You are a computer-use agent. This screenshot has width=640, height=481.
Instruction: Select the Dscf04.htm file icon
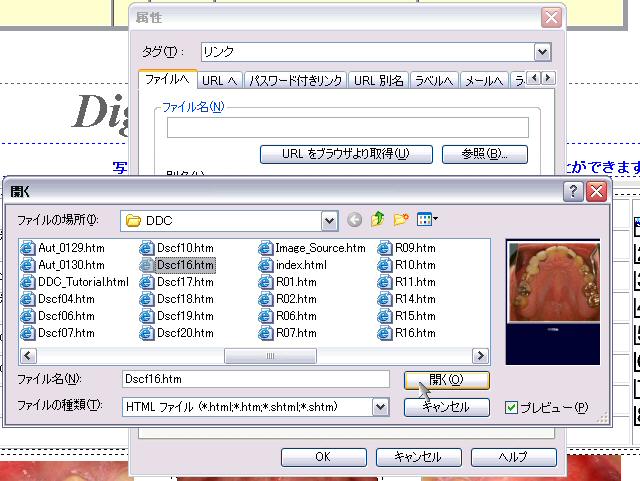coord(28,299)
